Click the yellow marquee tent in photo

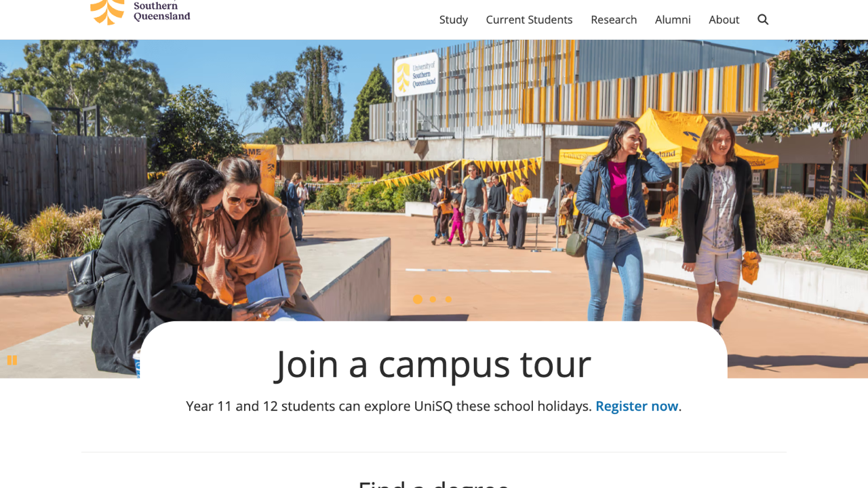tap(668, 142)
